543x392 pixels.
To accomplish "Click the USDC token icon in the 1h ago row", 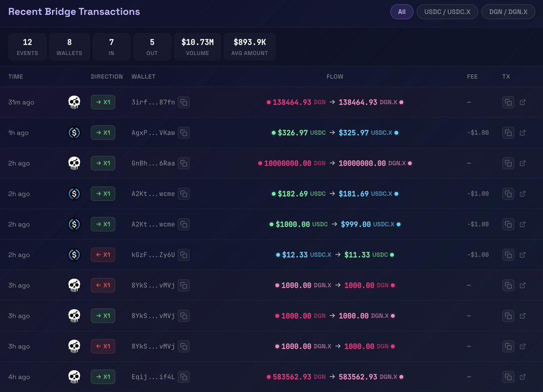I will tap(74, 133).
